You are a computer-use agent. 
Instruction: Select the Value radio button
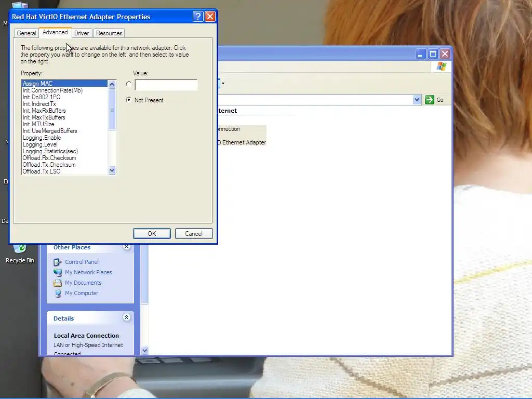pos(129,84)
